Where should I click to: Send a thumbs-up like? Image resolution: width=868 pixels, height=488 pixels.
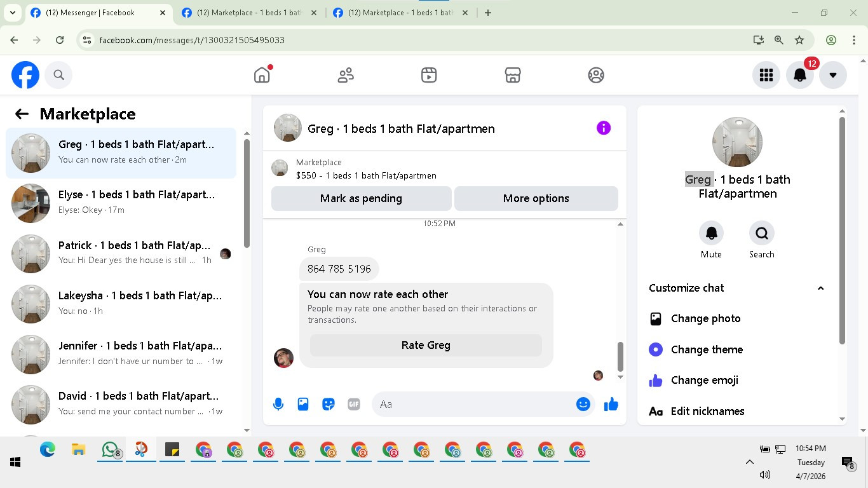611,404
